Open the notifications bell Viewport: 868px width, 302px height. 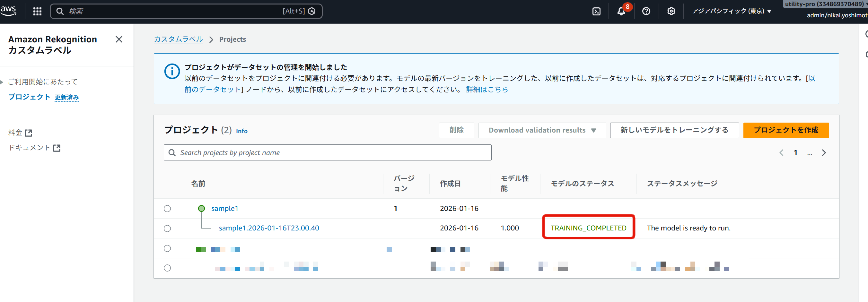621,12
